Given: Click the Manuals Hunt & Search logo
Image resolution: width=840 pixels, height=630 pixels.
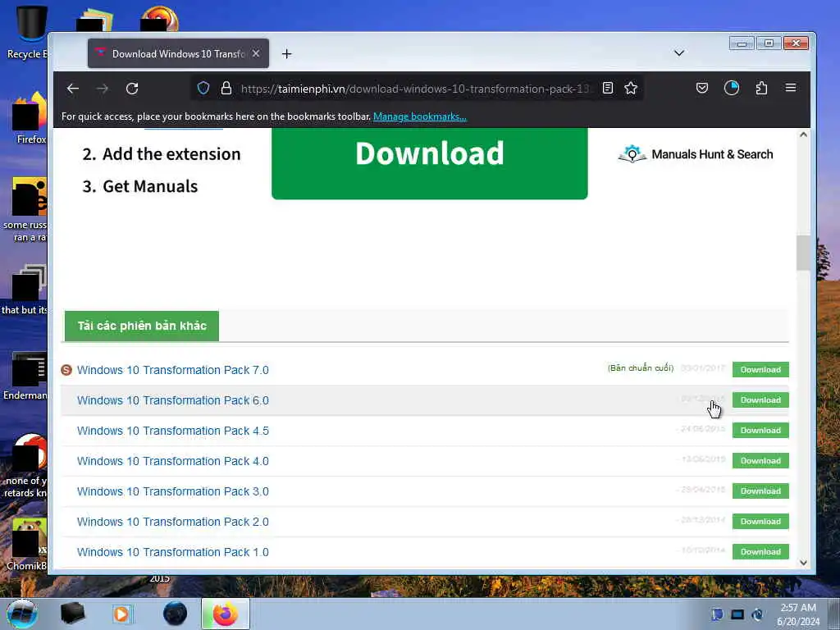Looking at the screenshot, I should [x=695, y=154].
